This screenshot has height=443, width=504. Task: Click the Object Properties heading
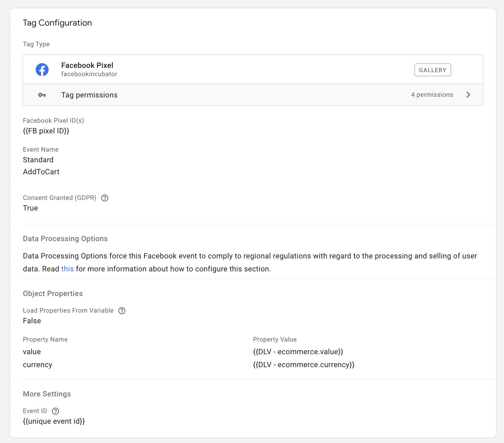(x=53, y=294)
